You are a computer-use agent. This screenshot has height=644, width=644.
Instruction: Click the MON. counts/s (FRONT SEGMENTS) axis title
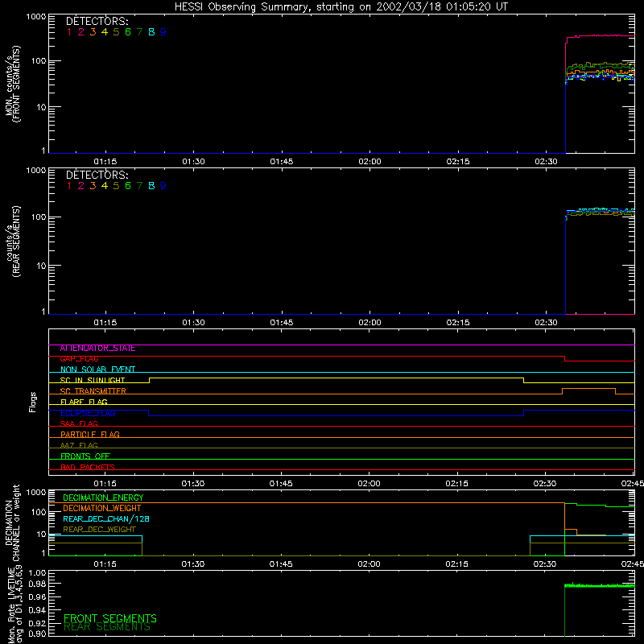[x=13, y=84]
